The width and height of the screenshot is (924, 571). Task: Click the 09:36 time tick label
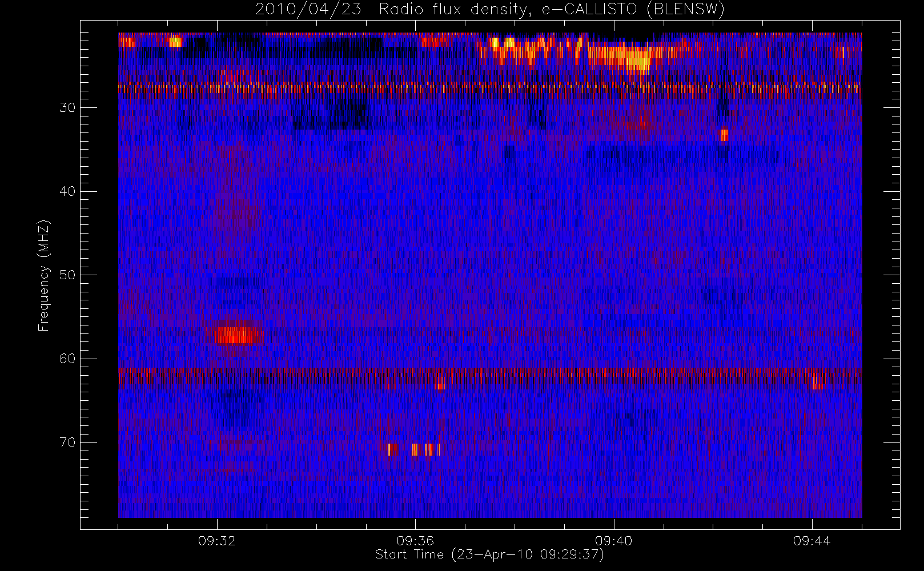[x=415, y=541]
